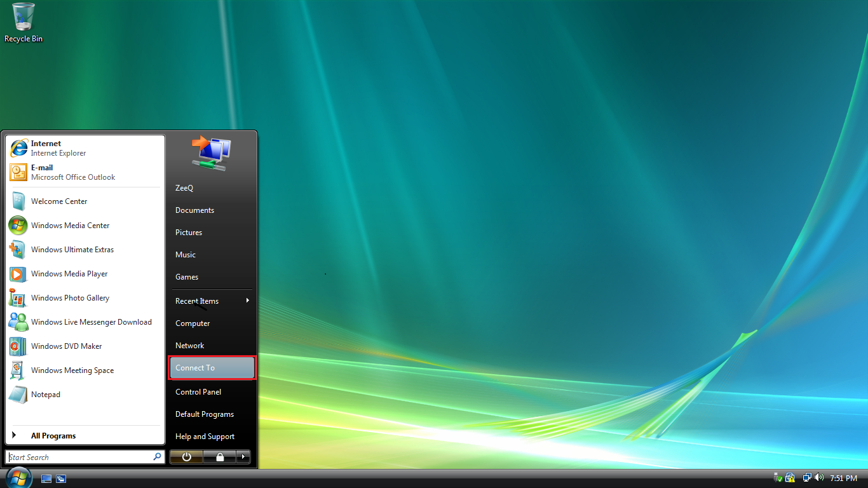The width and height of the screenshot is (868, 488).
Task: Click the search magnifier icon in Start Search
Action: tap(157, 457)
